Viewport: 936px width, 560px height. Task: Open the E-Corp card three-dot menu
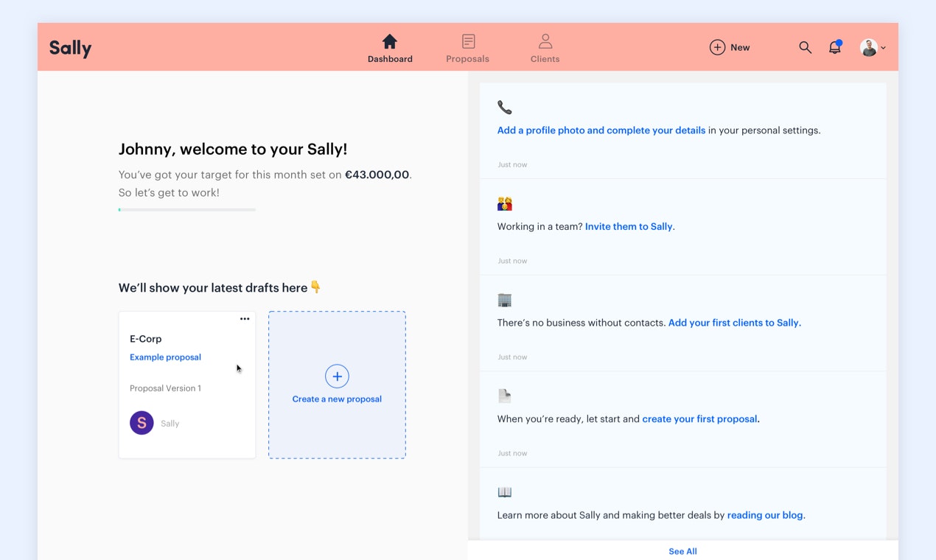245,319
